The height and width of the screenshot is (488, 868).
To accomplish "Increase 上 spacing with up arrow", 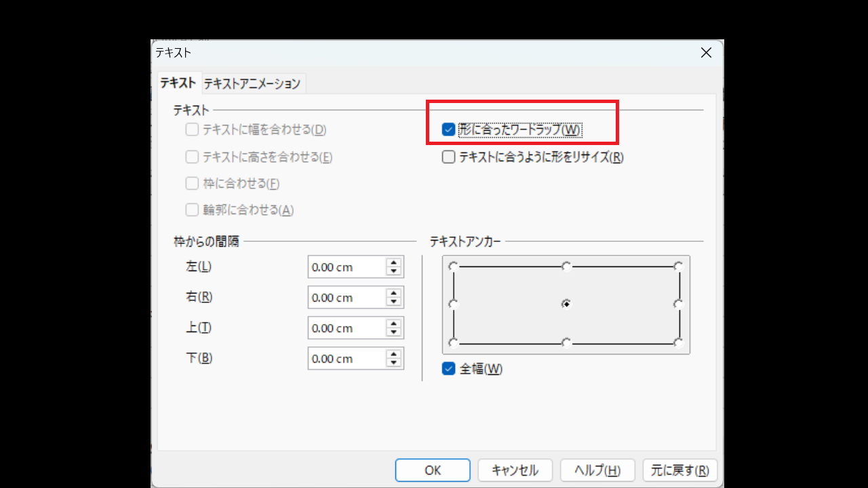I will pyautogui.click(x=393, y=324).
